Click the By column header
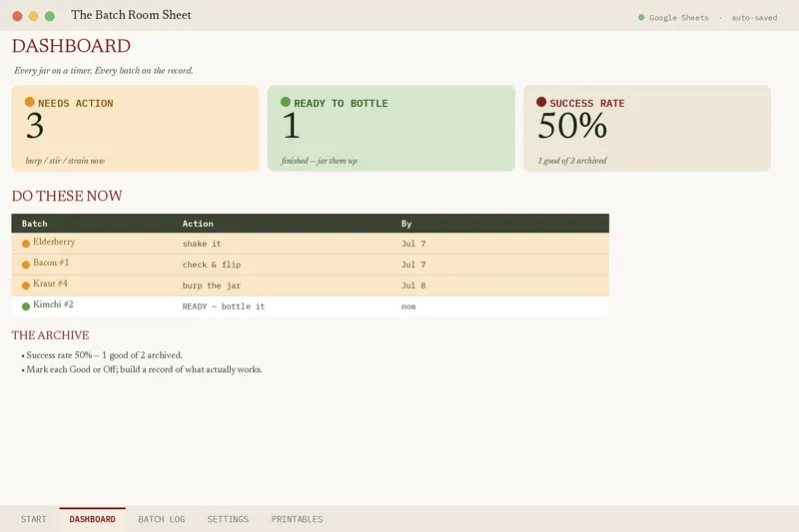 pyautogui.click(x=406, y=224)
